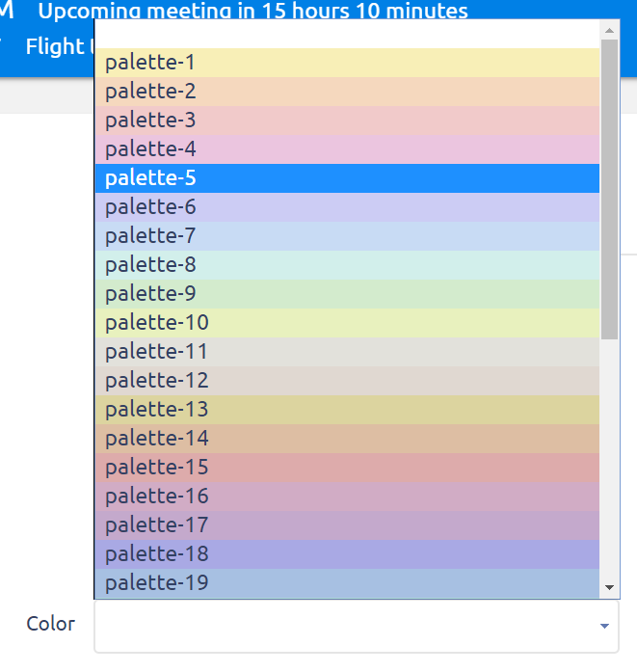Pick palette-19 at the list bottom
637x672 pixels.
pyautogui.click(x=347, y=583)
